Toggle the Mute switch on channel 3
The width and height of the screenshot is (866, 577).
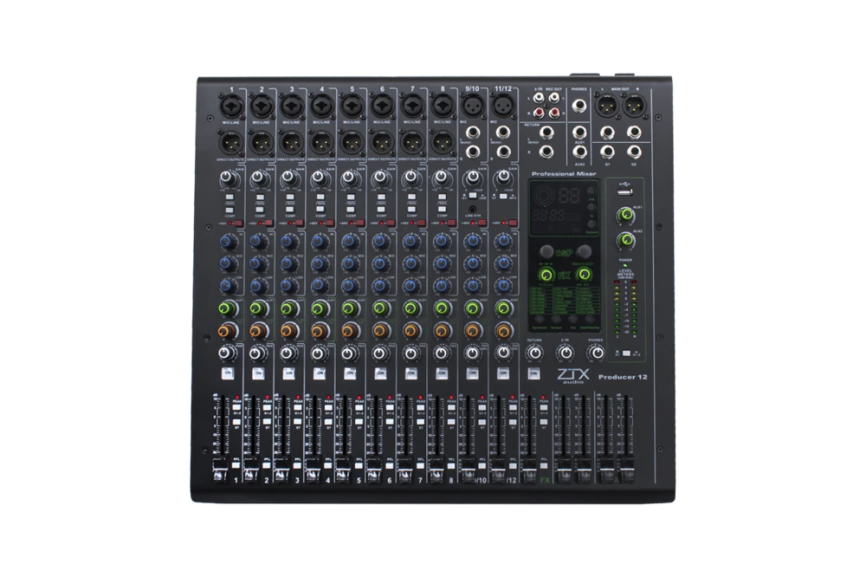point(290,371)
